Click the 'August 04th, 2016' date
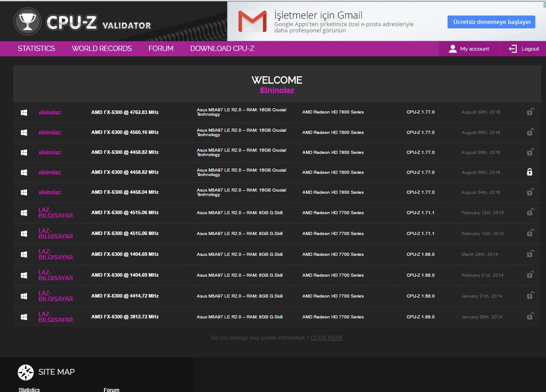Image resolution: width=546 pixels, height=392 pixels. point(481,192)
